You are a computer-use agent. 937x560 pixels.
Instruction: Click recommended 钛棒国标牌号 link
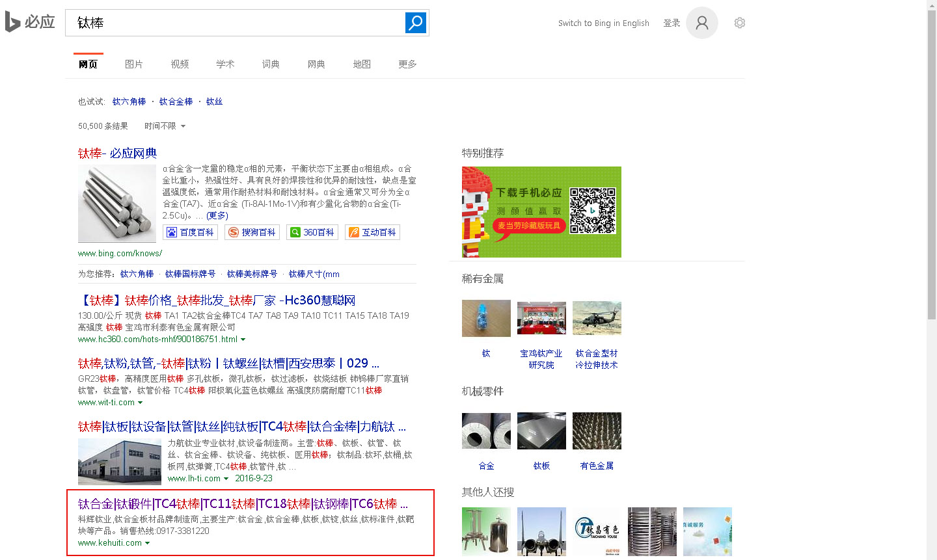[190, 274]
